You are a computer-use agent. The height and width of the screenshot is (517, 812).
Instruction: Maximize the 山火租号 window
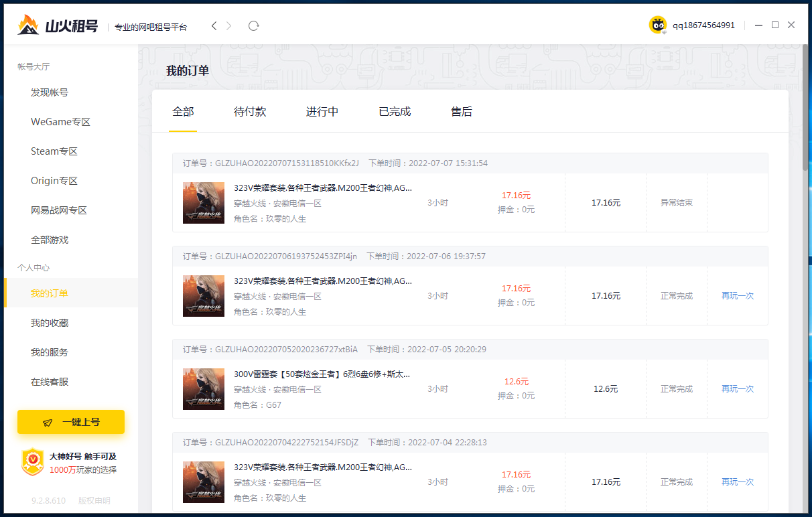(x=775, y=25)
